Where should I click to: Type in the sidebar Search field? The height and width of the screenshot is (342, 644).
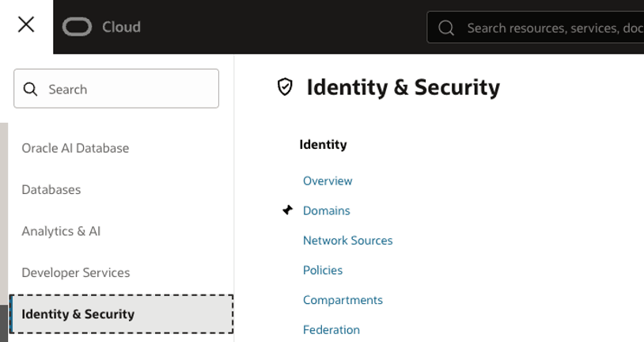pyautogui.click(x=127, y=89)
